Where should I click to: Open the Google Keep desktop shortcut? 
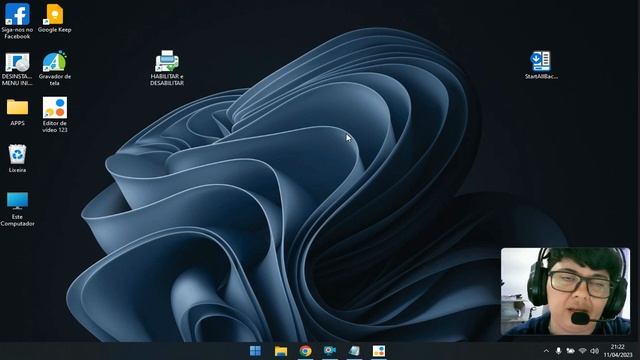coord(54,18)
